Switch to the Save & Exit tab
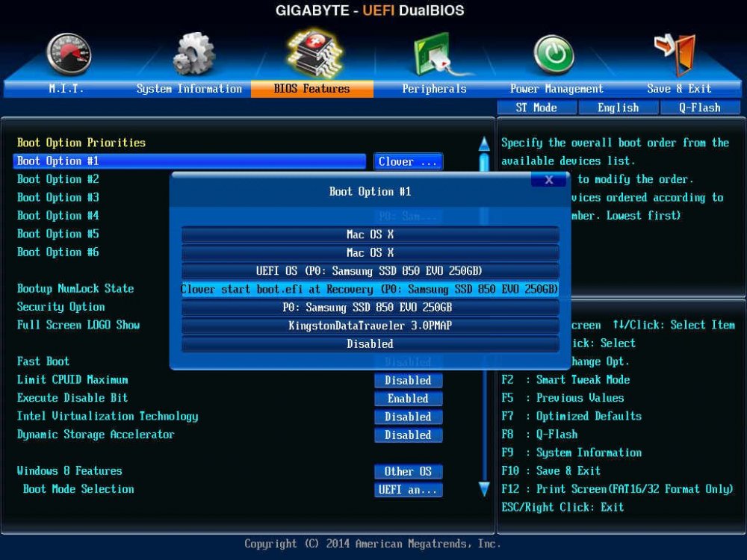747x560 pixels. click(x=679, y=89)
